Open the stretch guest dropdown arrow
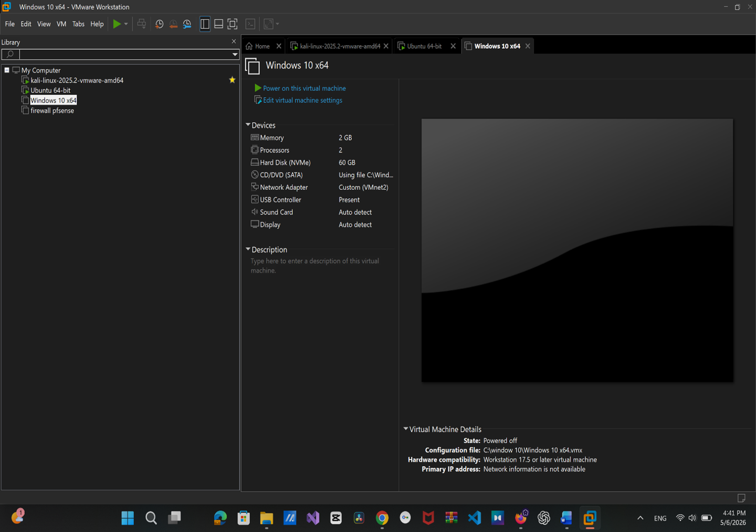 click(x=277, y=24)
